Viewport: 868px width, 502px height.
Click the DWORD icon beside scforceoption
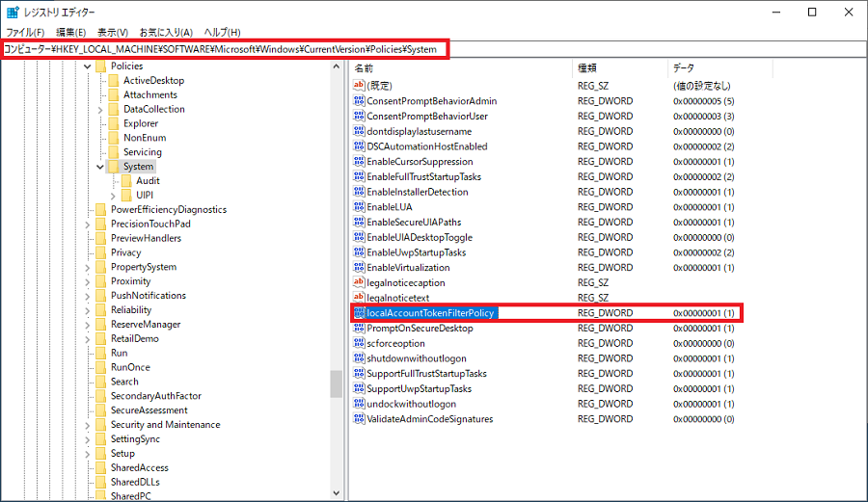click(x=359, y=343)
